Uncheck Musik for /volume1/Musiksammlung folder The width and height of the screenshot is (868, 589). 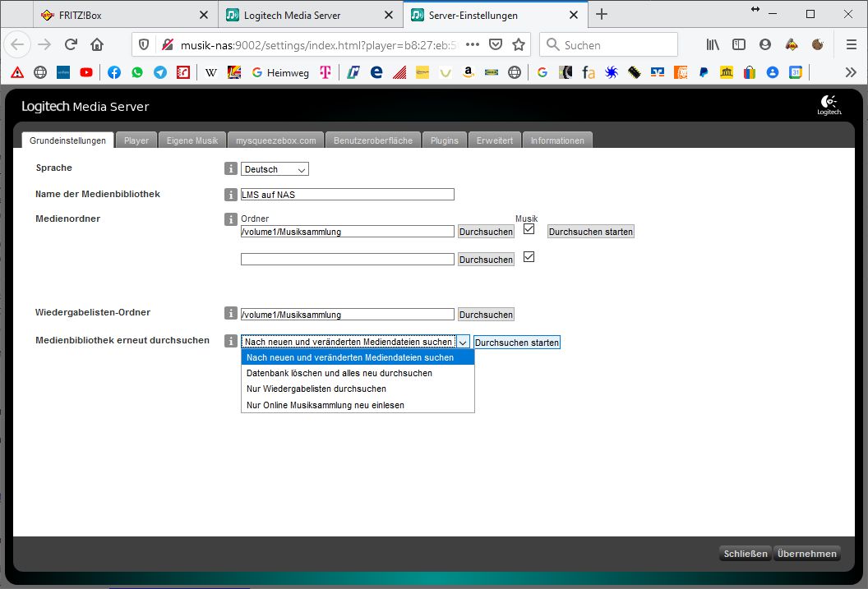[x=529, y=229]
